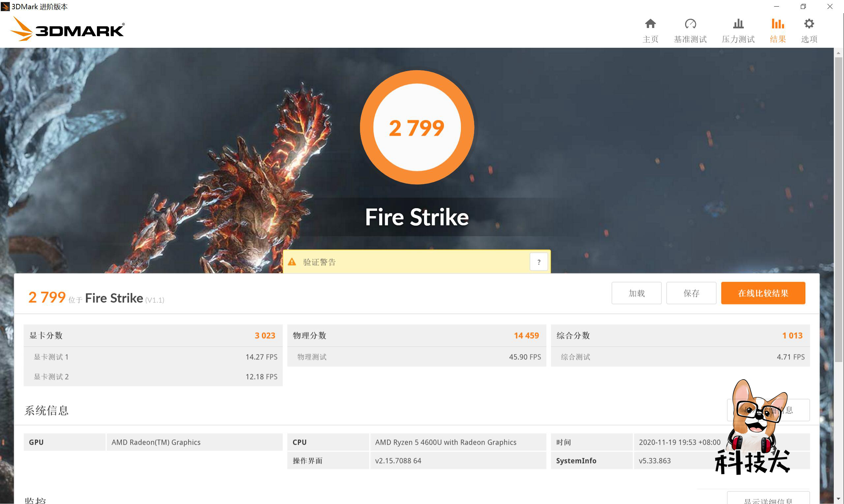Show detailed monitoring information
844x504 pixels.
(768, 500)
